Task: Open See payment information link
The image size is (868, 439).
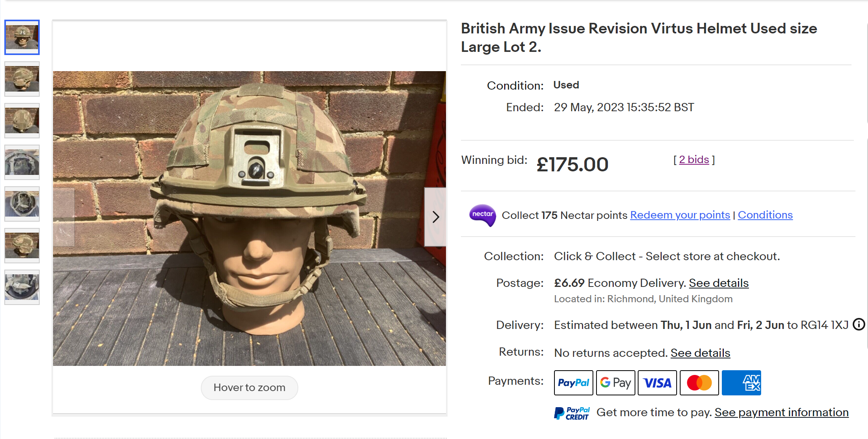Action: 781,412
